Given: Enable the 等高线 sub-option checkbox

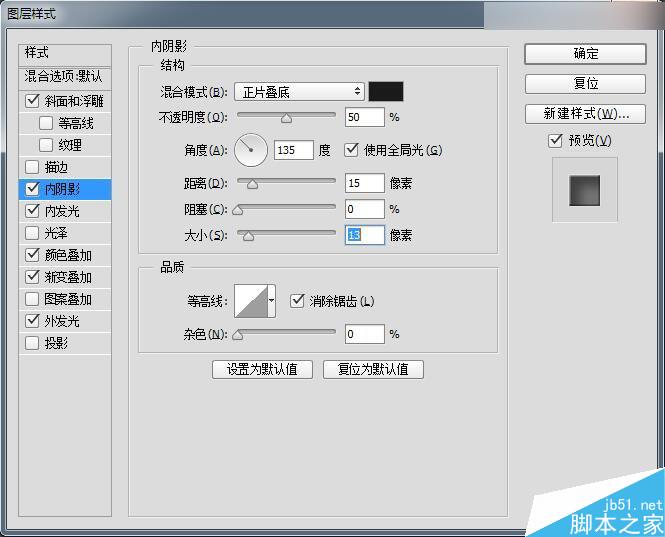Looking at the screenshot, I should [46, 123].
